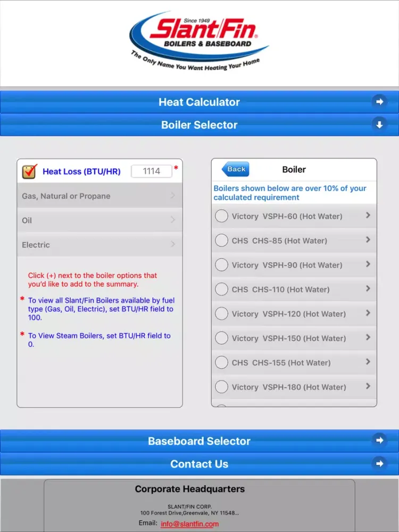The image size is (399, 532).
Task: Select Victory VSPH-90 radio button
Action: pos(221,264)
